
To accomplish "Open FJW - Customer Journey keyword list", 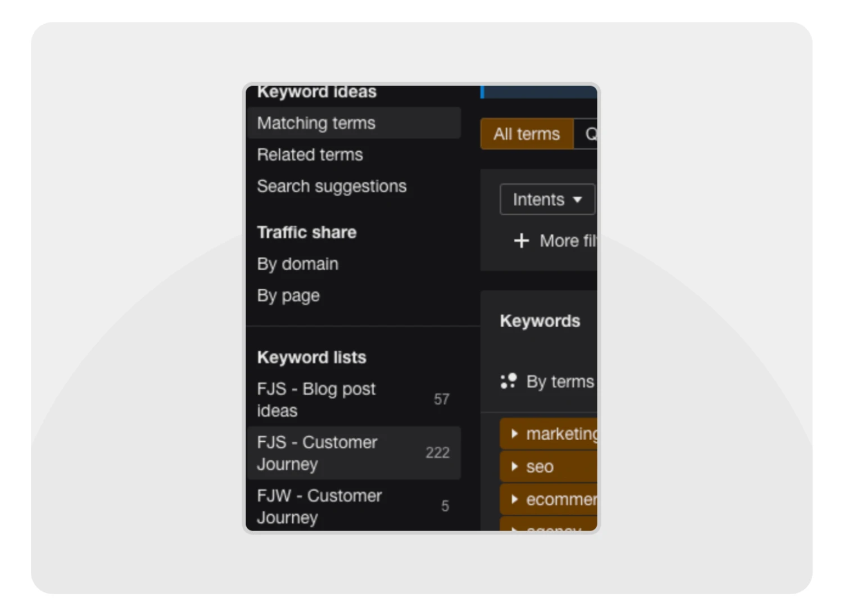I will [x=319, y=506].
